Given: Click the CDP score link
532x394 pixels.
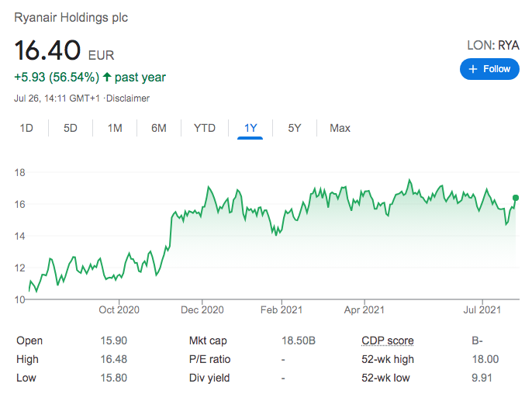Looking at the screenshot, I should click(x=388, y=340).
